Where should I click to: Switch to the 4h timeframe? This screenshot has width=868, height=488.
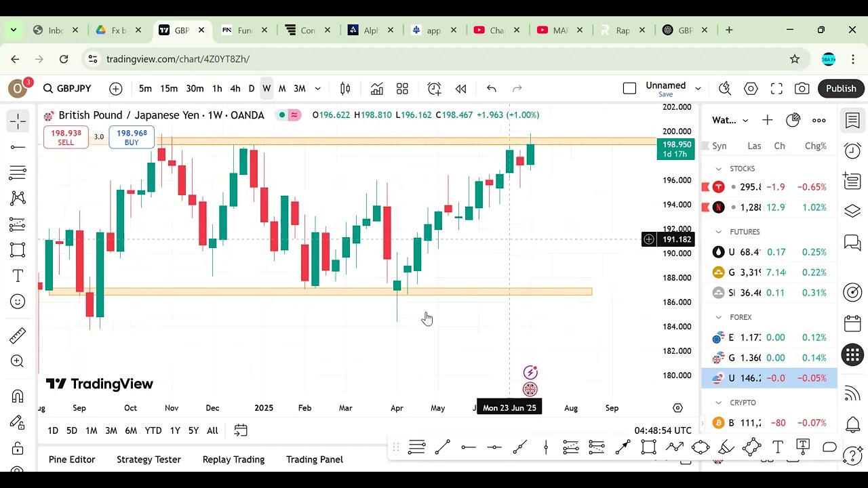(x=235, y=89)
